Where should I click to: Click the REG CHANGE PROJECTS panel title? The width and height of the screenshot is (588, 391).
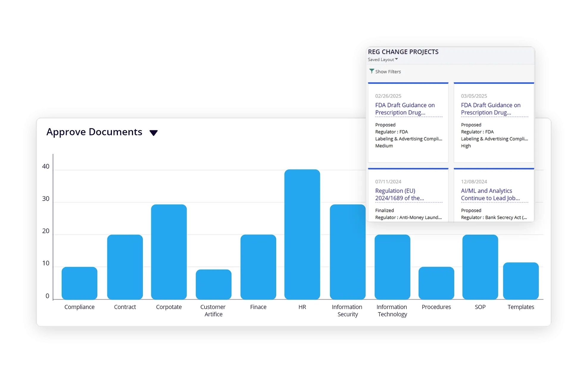click(x=403, y=52)
